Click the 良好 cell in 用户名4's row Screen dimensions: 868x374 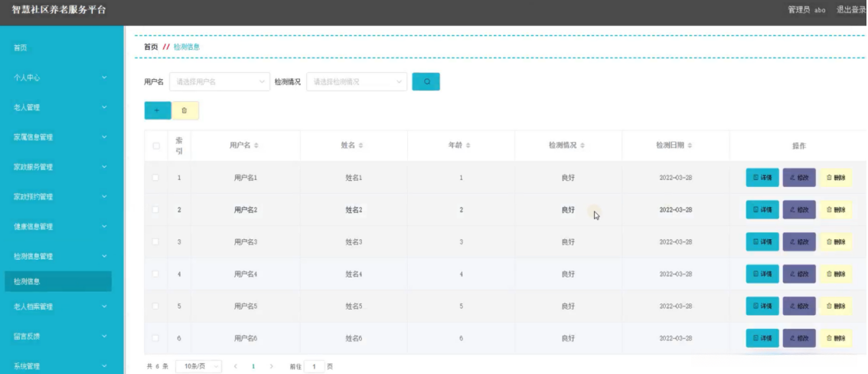tap(568, 274)
